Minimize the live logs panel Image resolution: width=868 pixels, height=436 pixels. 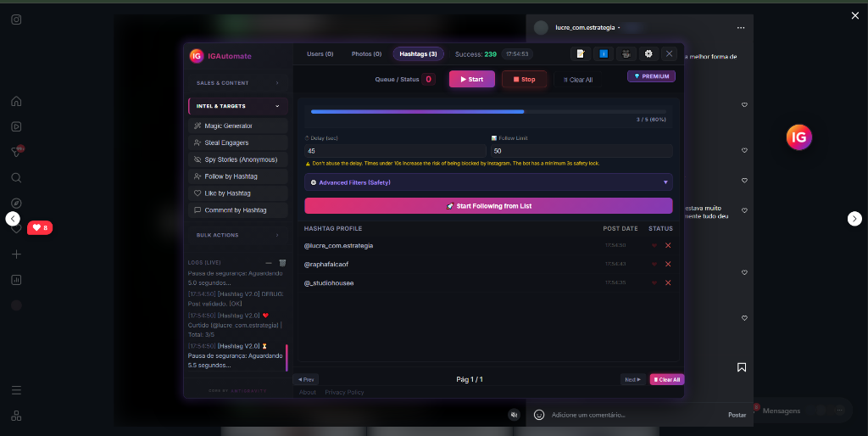269,263
